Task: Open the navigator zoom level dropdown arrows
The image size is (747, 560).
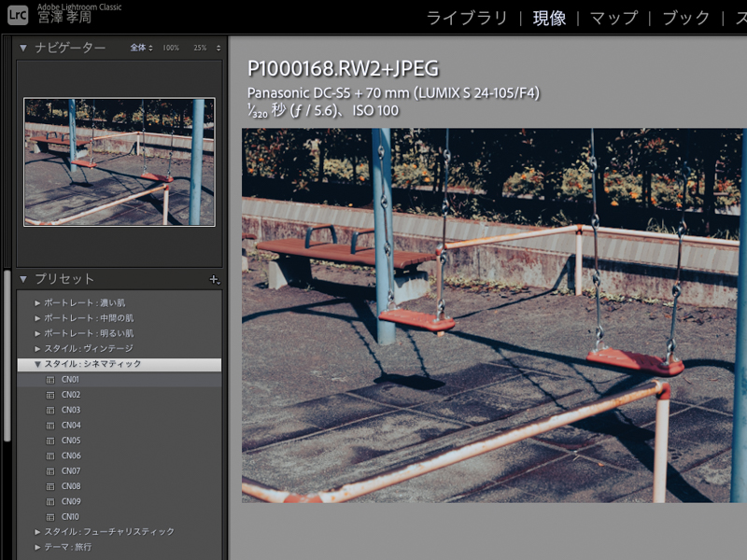Action: pos(218,48)
